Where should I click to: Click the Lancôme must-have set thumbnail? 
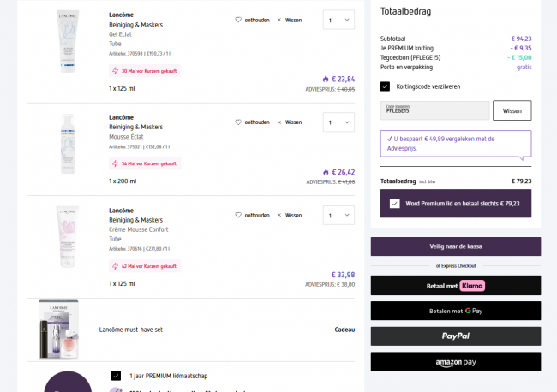point(57,330)
